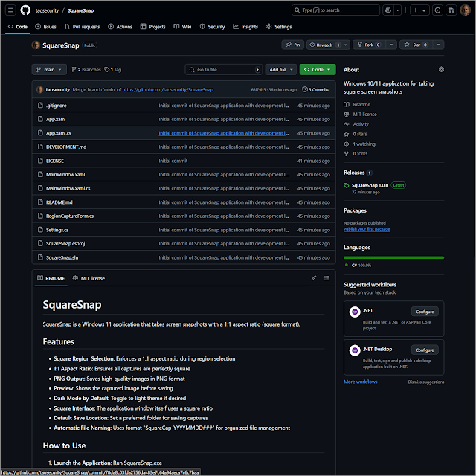This screenshot has height=476, width=476.
Task: Open the App.xaml.cs file
Action: click(59, 133)
